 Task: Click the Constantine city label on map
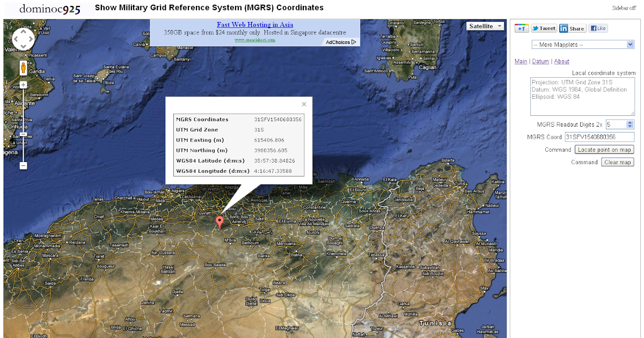(314, 207)
